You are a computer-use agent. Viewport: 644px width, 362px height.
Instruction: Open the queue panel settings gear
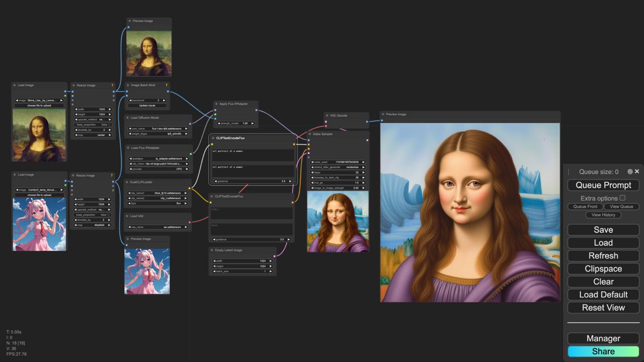tap(630, 171)
